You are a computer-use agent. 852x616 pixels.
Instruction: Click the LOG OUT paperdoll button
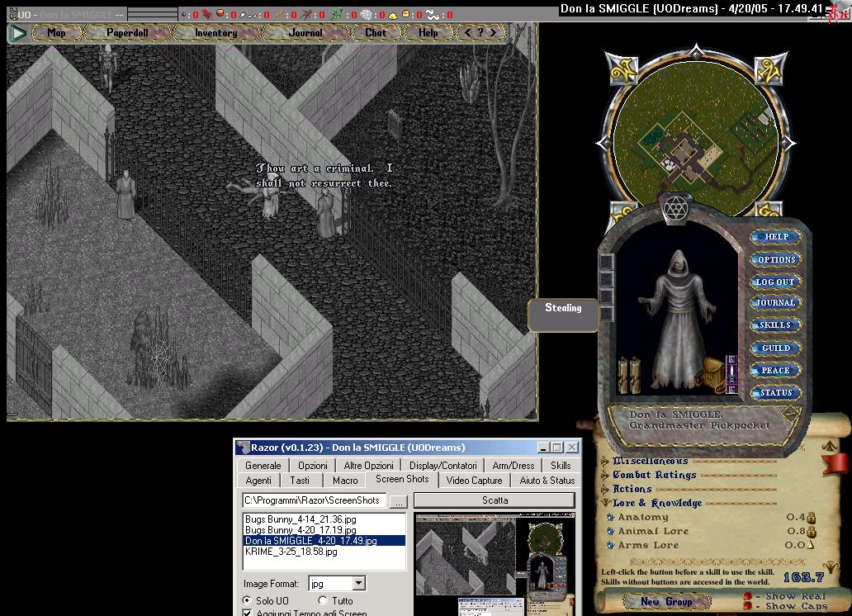(775, 282)
